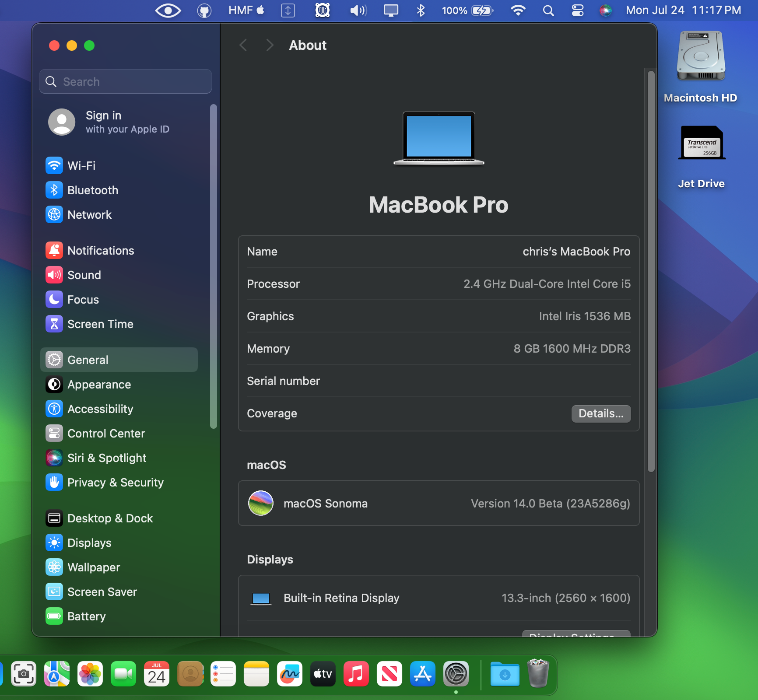This screenshot has height=700, width=758.
Task: Open Notes from the Dock
Action: click(256, 674)
